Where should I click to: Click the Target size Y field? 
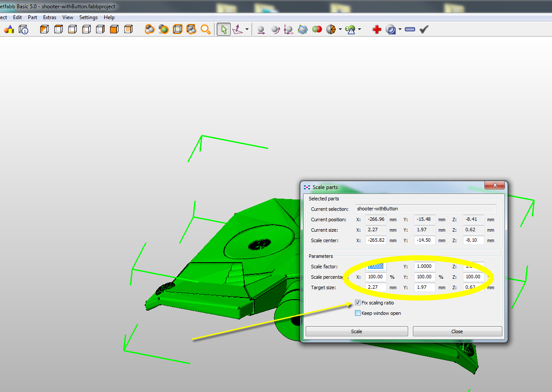coord(425,287)
